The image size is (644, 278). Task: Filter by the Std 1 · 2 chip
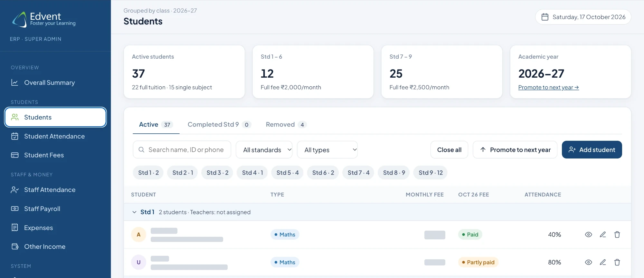(x=148, y=173)
